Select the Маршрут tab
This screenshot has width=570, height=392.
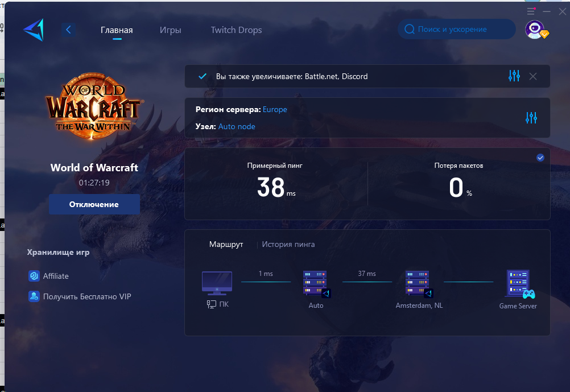(x=226, y=245)
